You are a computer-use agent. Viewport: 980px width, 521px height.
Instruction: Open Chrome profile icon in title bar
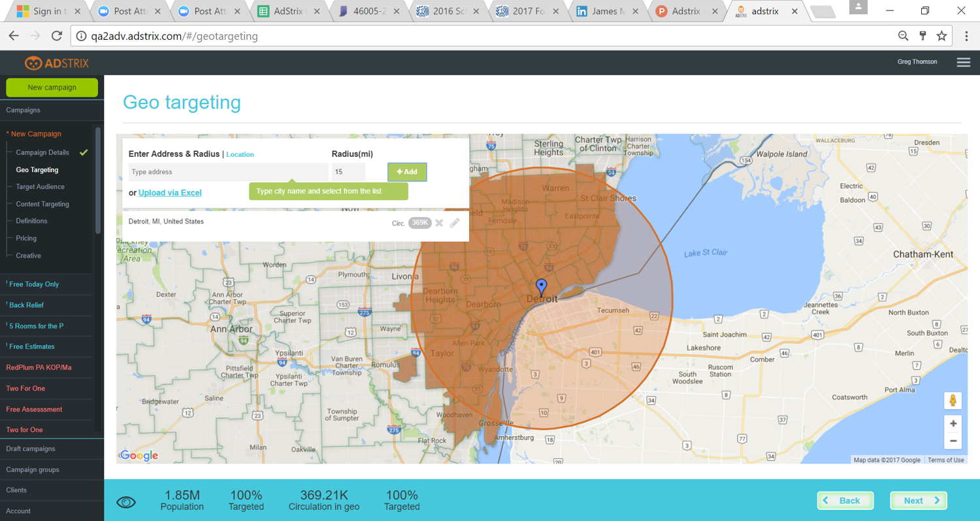pos(858,7)
